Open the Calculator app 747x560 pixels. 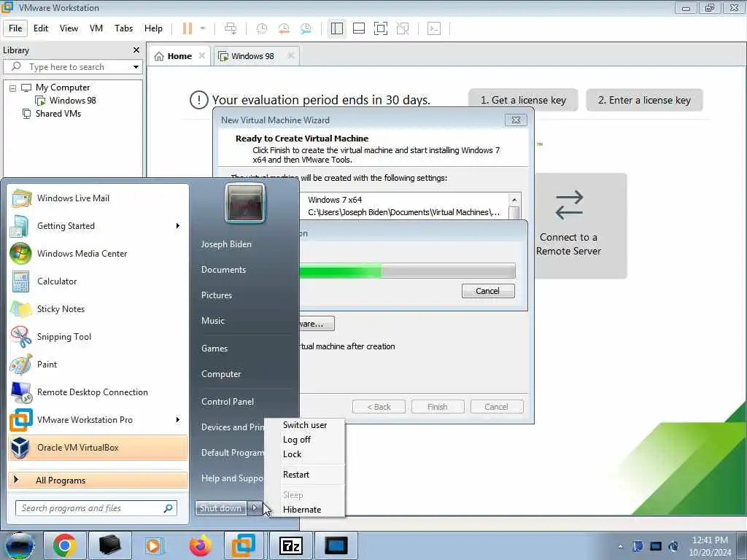[98, 281]
